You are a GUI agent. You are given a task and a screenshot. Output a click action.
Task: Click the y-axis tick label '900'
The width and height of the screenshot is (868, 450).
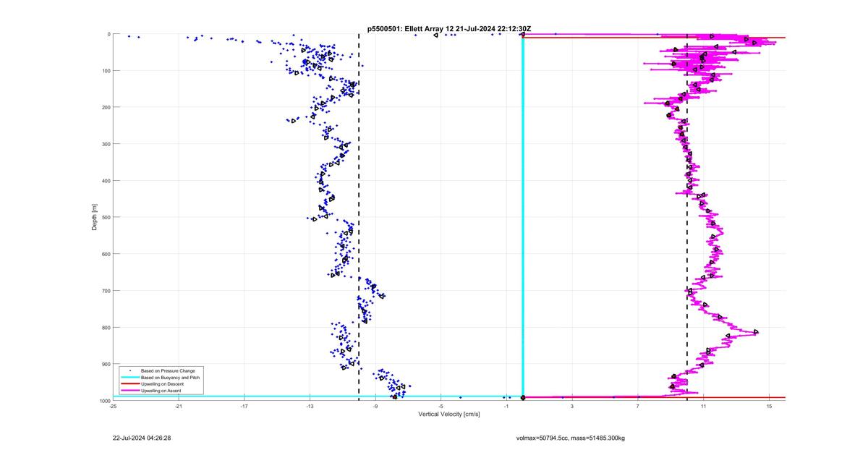click(105, 364)
